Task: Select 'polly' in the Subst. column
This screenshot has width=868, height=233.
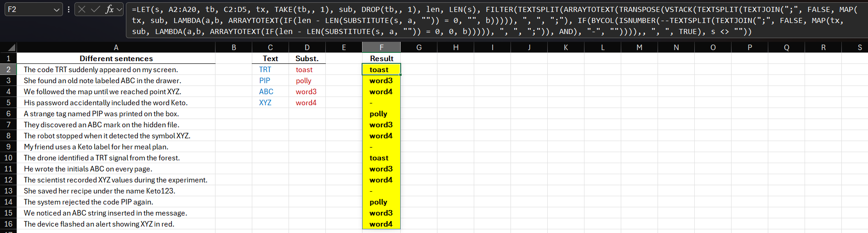Action: (x=307, y=80)
